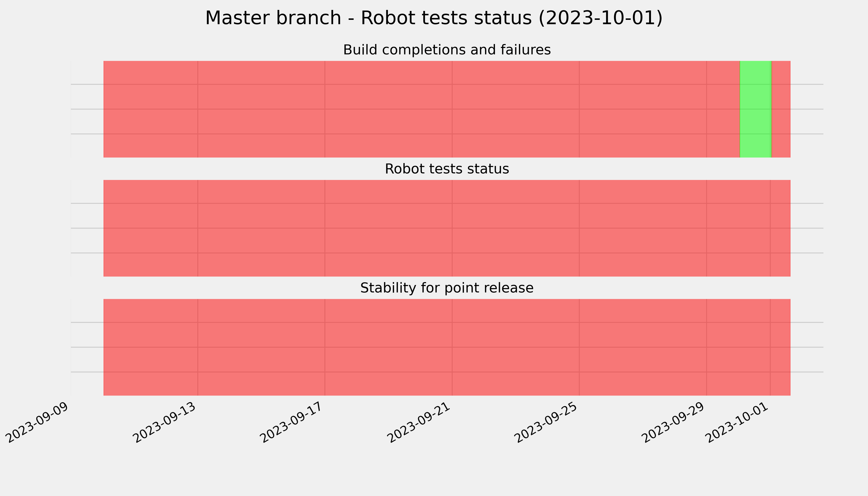Click the green segment in Build completions chart
Viewport: 868px width, 496px height.
[756, 109]
